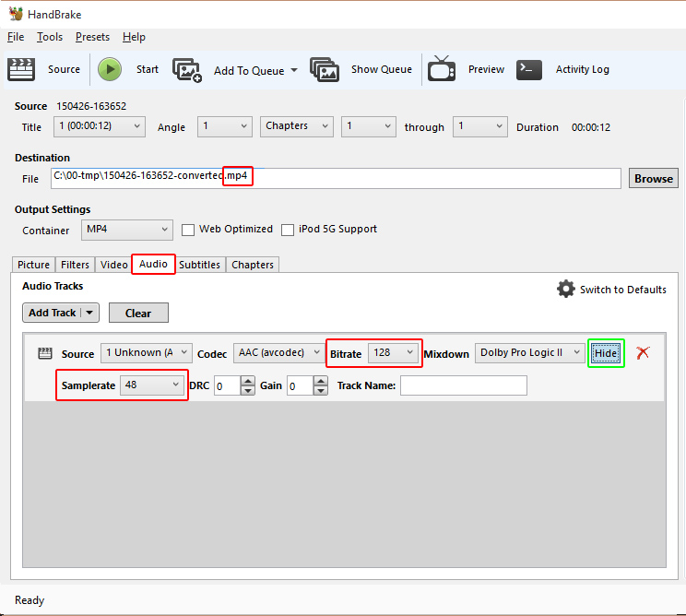Click the Gain value field

(301, 385)
